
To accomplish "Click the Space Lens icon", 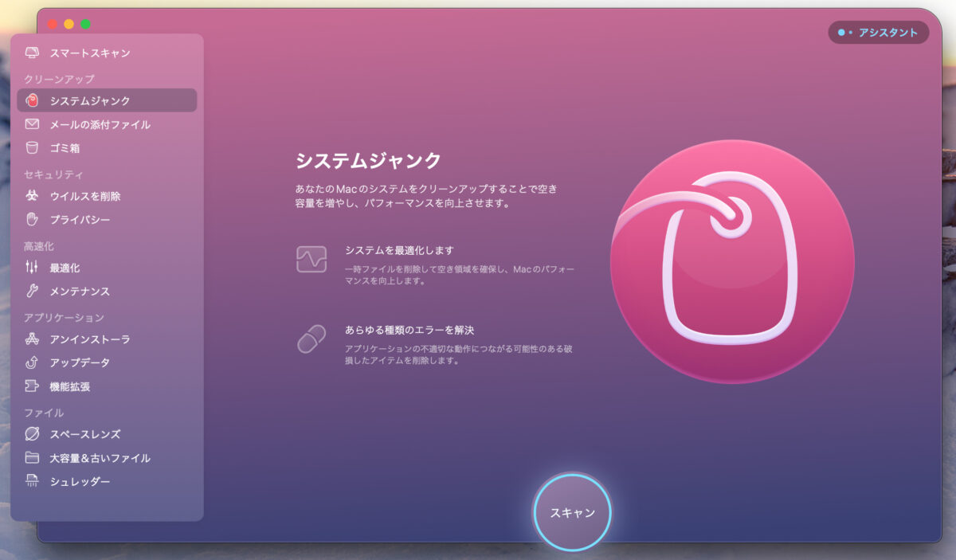I will (x=32, y=434).
